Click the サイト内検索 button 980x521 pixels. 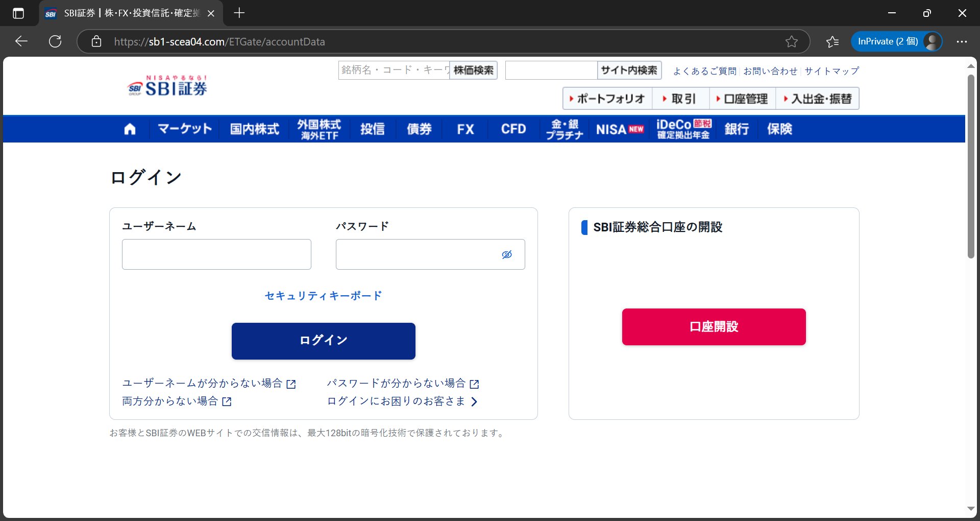(x=629, y=70)
